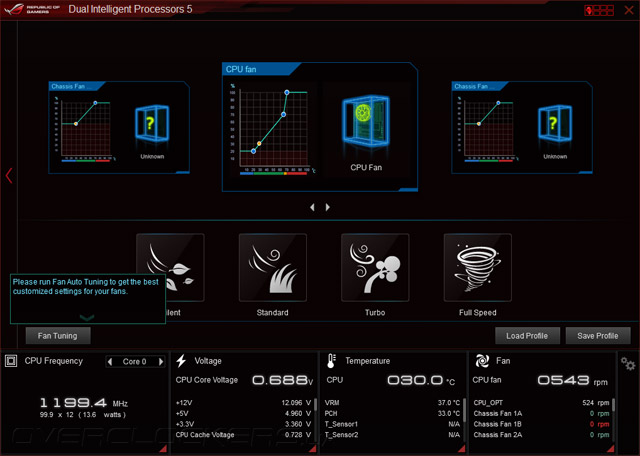Click the right Unknown chassis fan icon
Viewport: 640px width, 456px height.
[555, 124]
